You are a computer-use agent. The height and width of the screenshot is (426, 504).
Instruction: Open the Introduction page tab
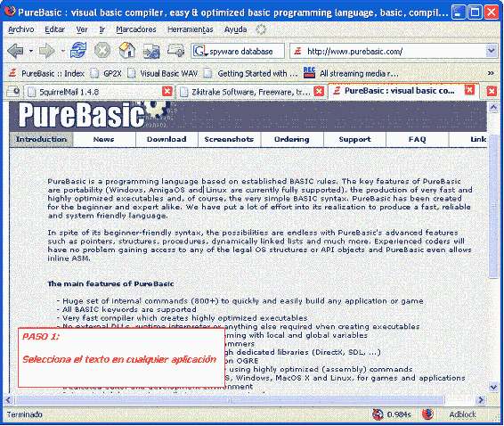point(42,140)
